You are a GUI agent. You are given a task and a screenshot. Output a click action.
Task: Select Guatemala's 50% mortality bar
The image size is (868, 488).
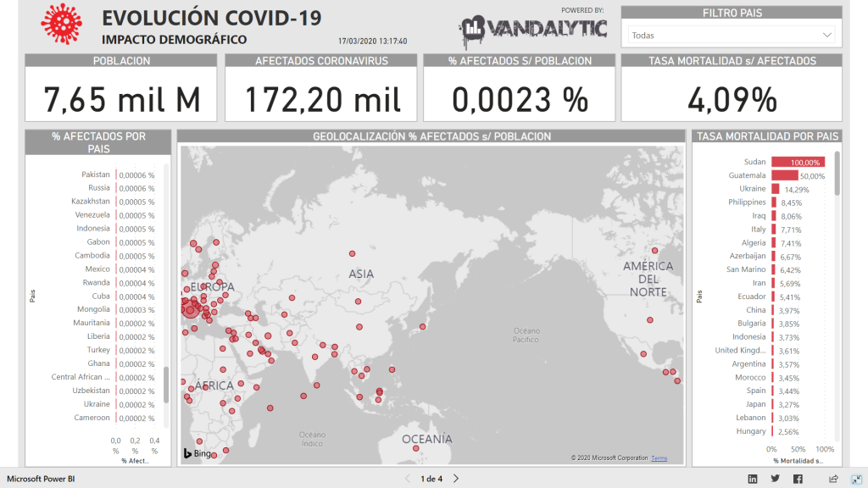784,175
